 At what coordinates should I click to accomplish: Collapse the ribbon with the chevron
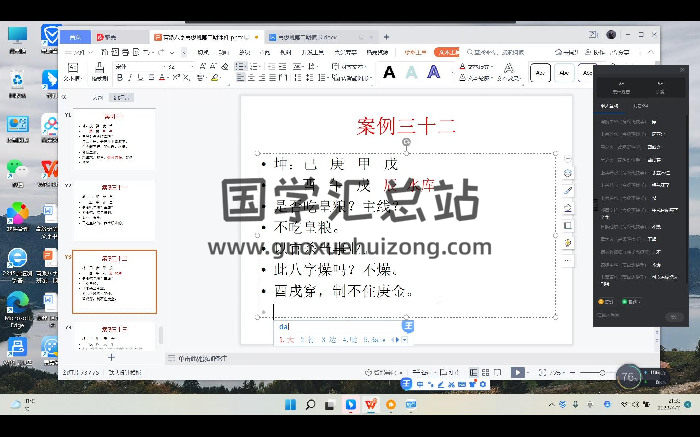point(651,52)
